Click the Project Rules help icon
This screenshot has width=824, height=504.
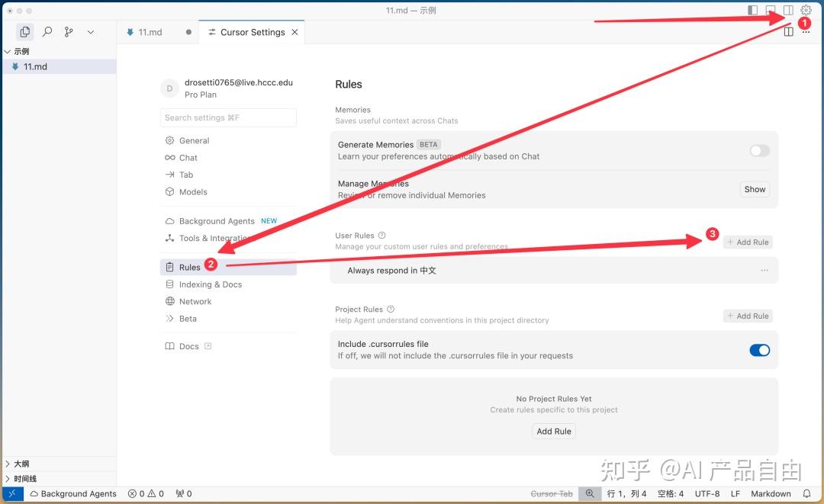(391, 310)
